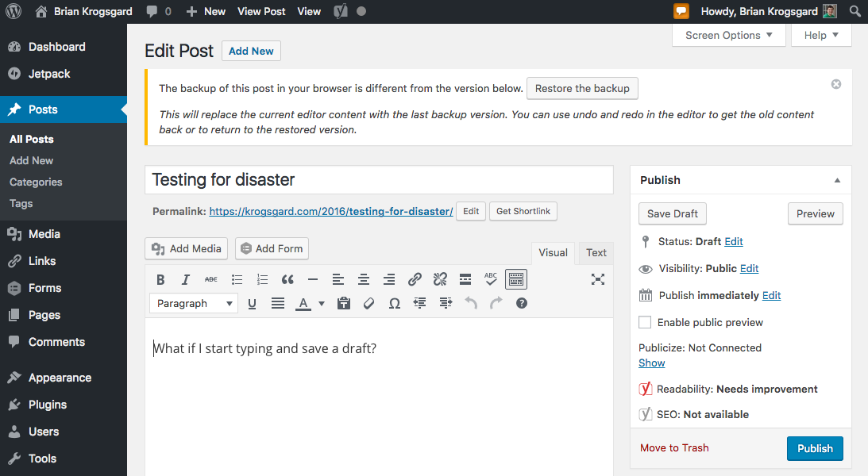Open the Paragraph format dropdown
The width and height of the screenshot is (868, 476).
194,304
